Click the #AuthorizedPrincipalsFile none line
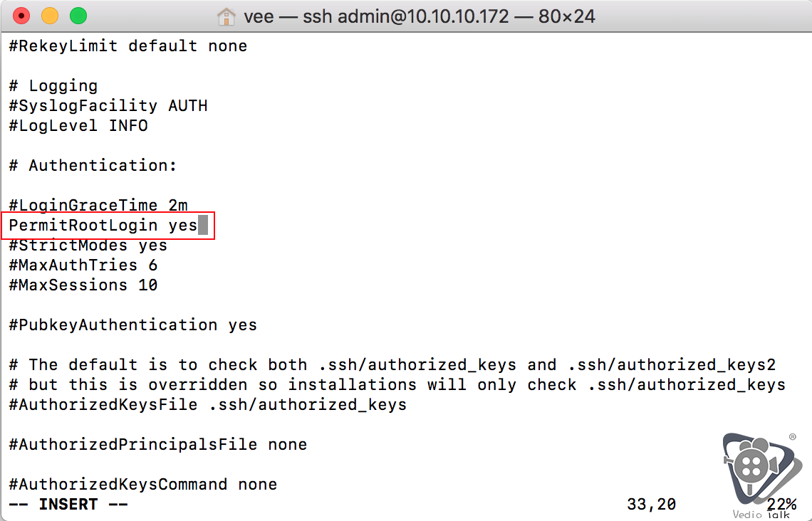812x521 pixels. (158, 444)
